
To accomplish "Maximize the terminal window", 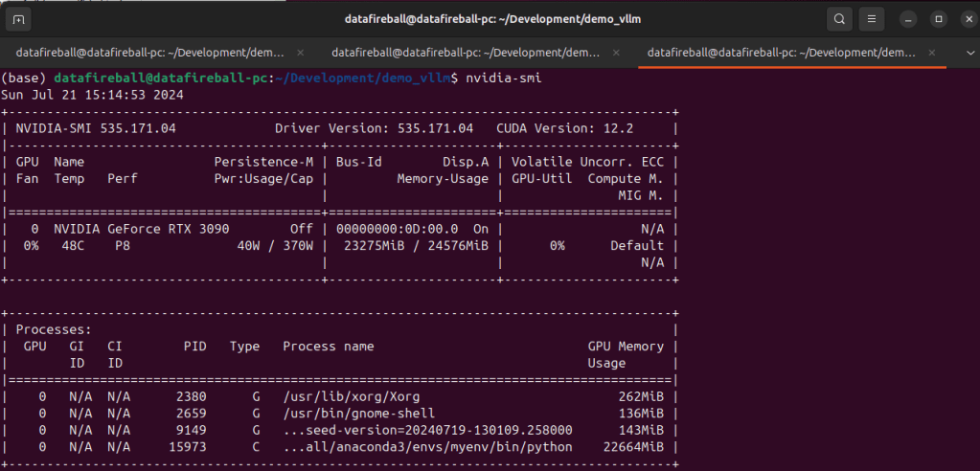I will (x=938, y=19).
